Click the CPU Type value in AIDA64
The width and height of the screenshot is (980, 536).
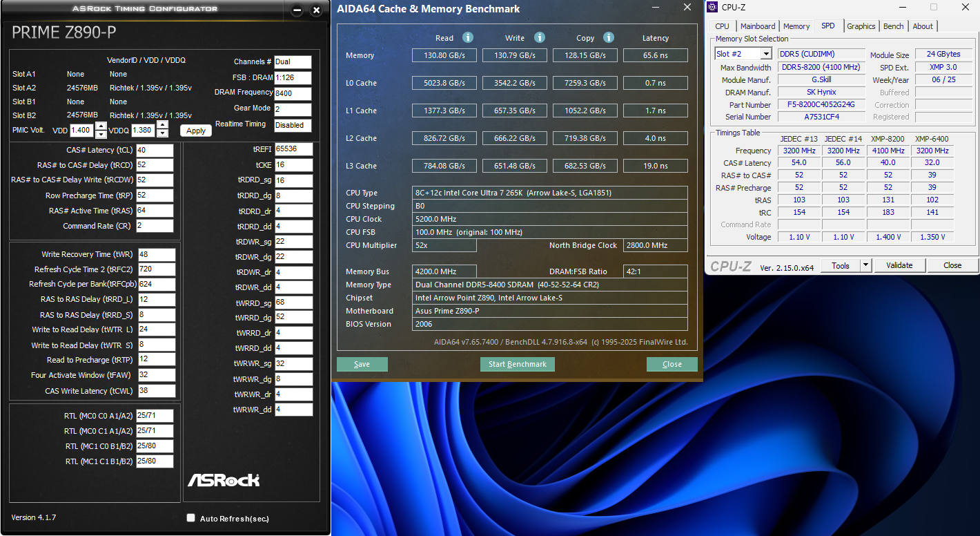550,193
